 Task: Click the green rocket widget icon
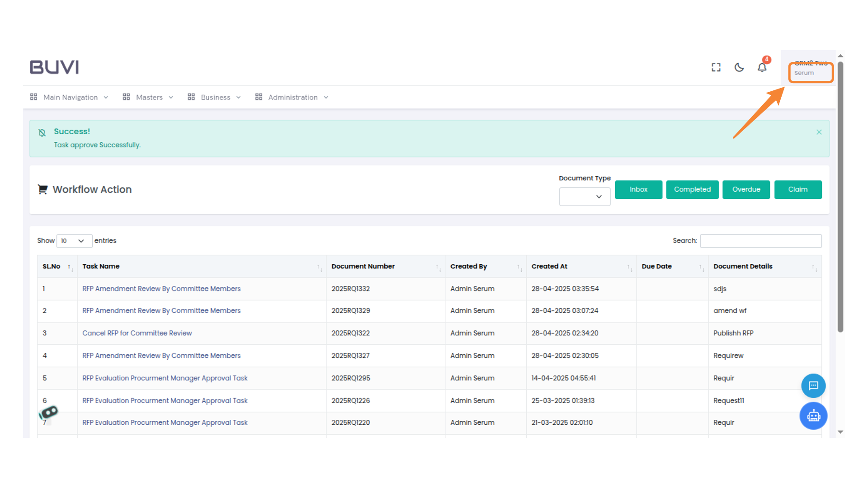pos(49,412)
